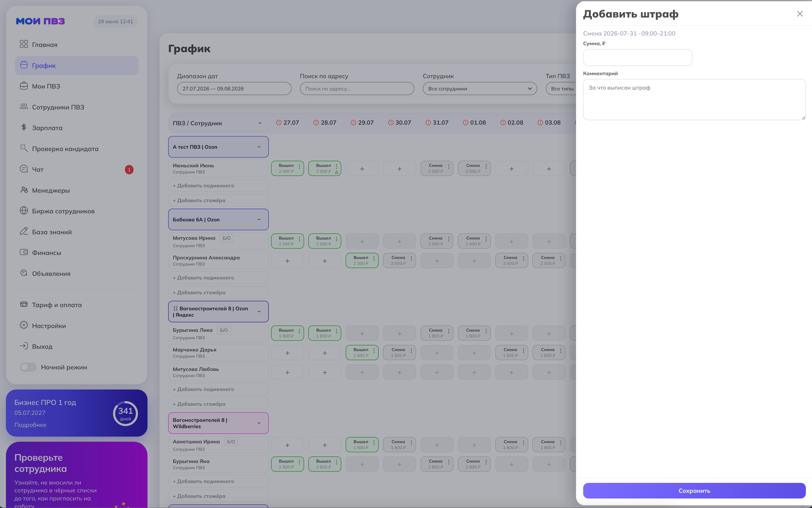
Task: Close the Добавить штраф panel
Action: pos(800,14)
